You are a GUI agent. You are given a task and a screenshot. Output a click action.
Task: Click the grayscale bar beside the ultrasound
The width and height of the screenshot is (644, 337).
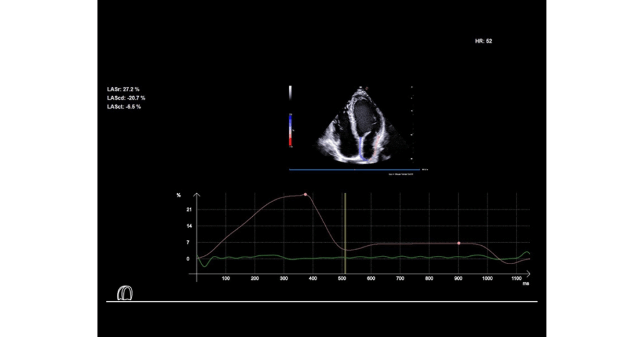[290, 92]
